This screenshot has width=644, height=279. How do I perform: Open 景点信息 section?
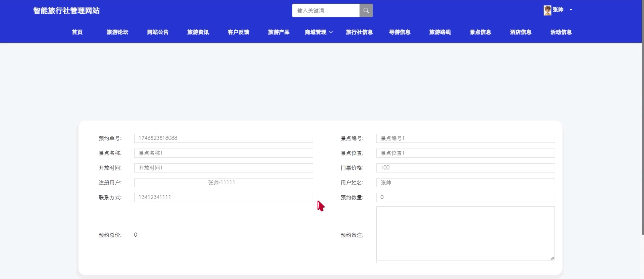pyautogui.click(x=480, y=32)
